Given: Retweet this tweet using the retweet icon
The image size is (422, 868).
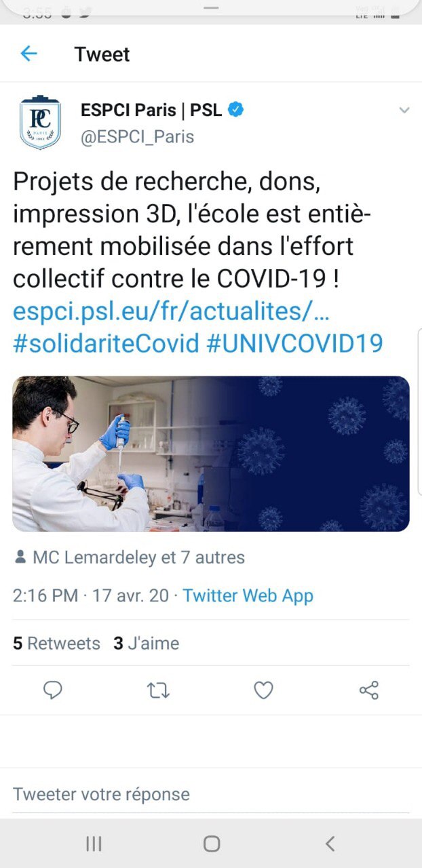Looking at the screenshot, I should (x=158, y=690).
